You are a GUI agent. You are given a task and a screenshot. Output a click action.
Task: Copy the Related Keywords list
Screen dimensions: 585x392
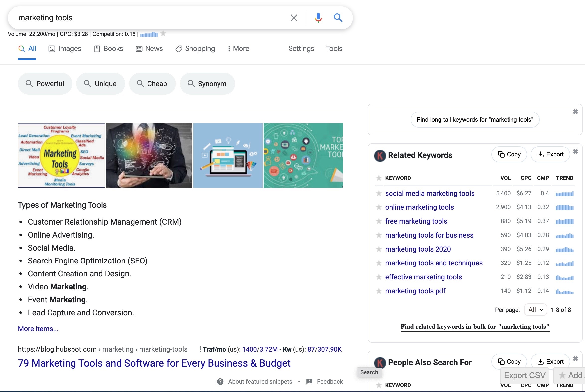point(509,154)
